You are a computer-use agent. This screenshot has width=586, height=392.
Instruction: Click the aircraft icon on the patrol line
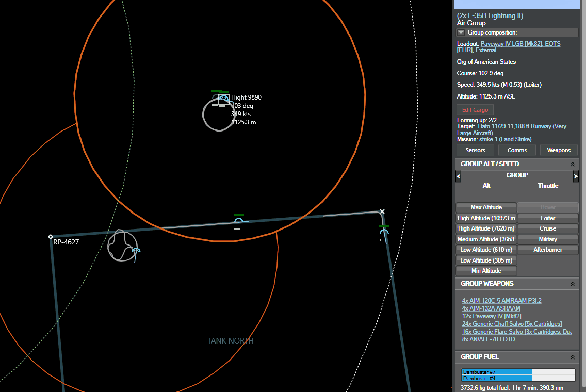(238, 221)
